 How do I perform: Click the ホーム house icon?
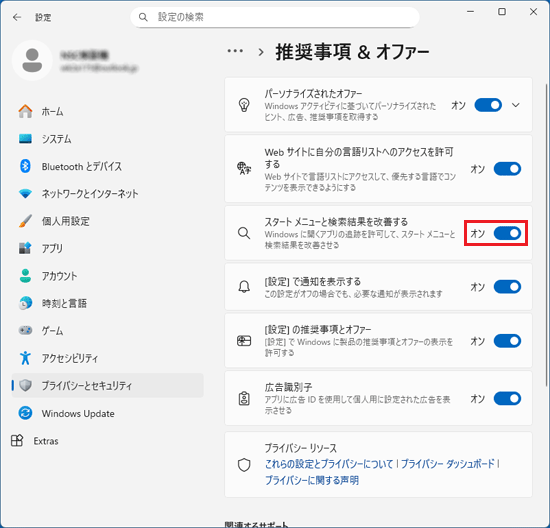tap(25, 111)
